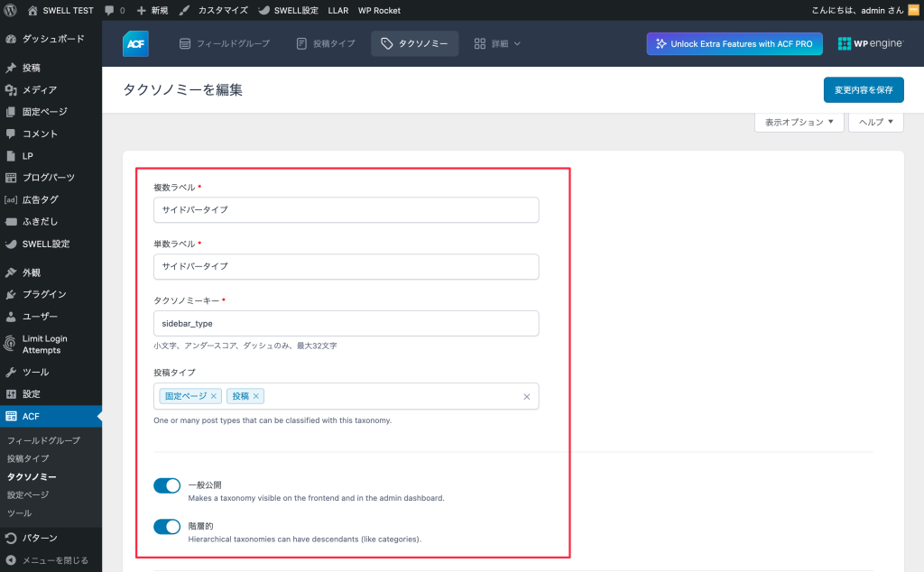Click the ACF logo icon in the plugin header
This screenshot has height=572, width=924.
pyautogui.click(x=134, y=43)
